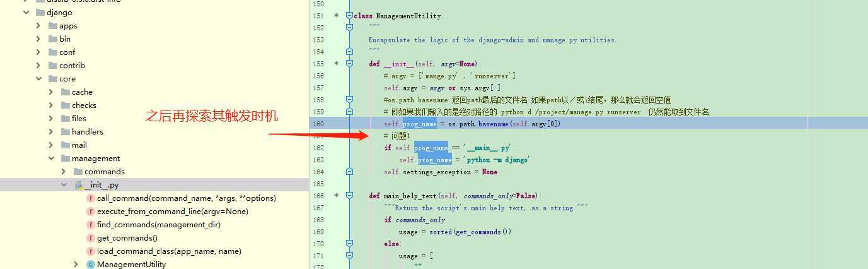The height and width of the screenshot is (269, 868).
Task: Click the function icon beside find_commands
Action: click(x=90, y=224)
